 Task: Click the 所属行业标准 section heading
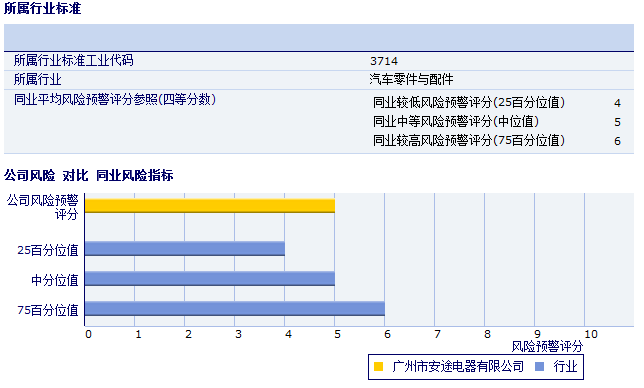(43, 8)
